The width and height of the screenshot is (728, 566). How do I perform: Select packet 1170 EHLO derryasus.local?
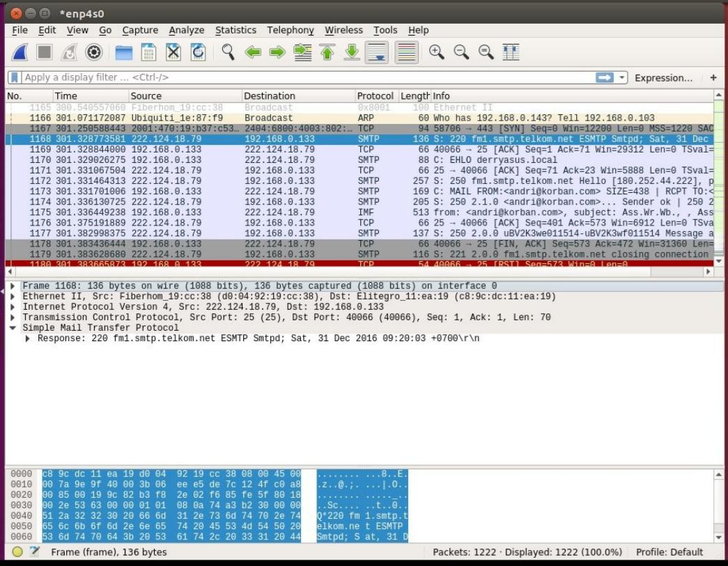[x=360, y=160]
